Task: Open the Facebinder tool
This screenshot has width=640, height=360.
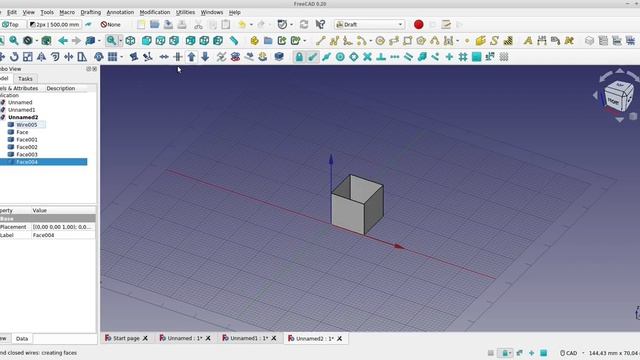Action: click(x=480, y=40)
